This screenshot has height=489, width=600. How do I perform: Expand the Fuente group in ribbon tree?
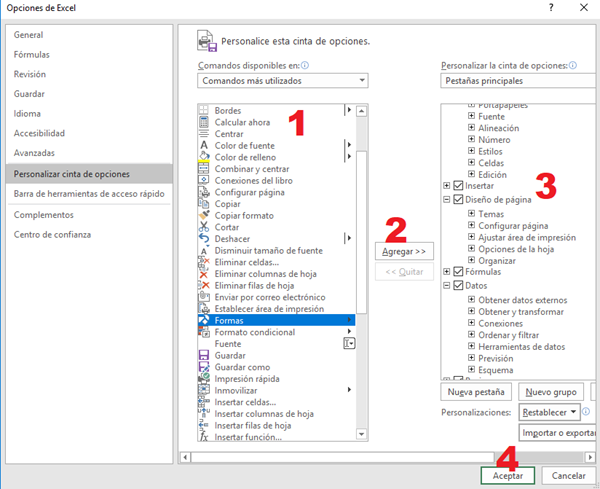click(x=471, y=116)
